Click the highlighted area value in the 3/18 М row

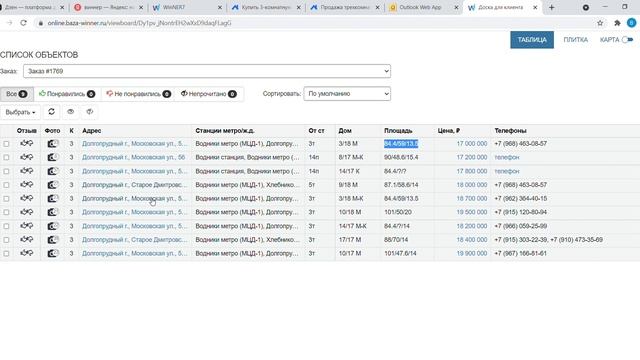point(401,144)
